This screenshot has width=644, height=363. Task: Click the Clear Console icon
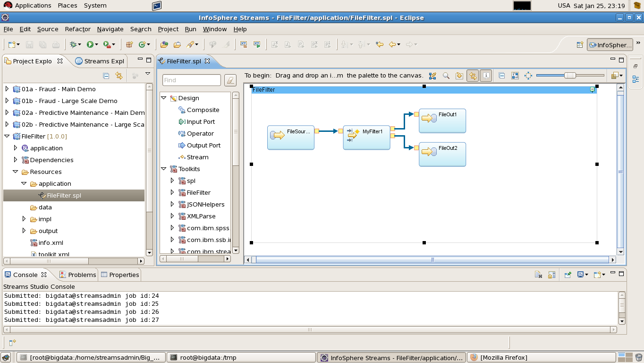(538, 274)
